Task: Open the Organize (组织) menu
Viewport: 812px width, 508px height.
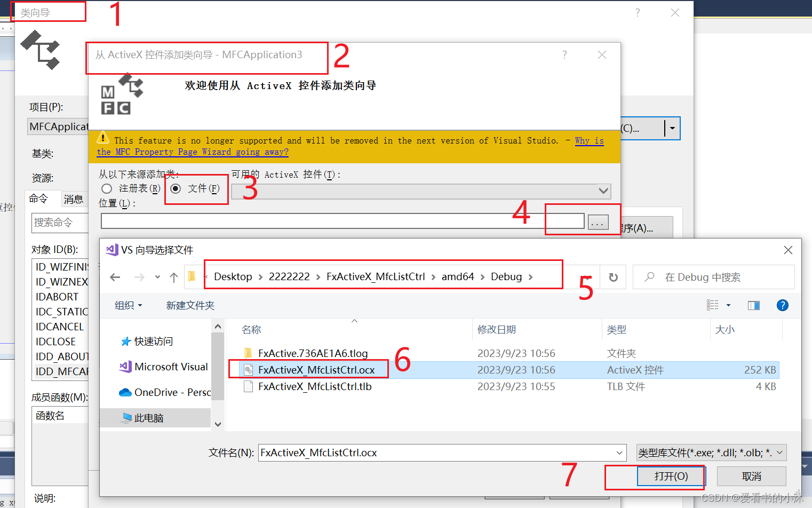Action: [x=129, y=305]
